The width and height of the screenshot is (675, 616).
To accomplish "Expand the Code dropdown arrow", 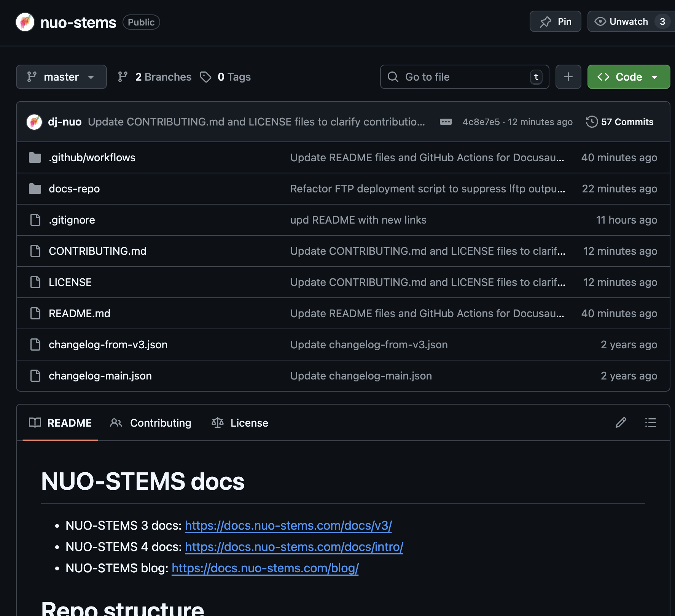I will 654,77.
